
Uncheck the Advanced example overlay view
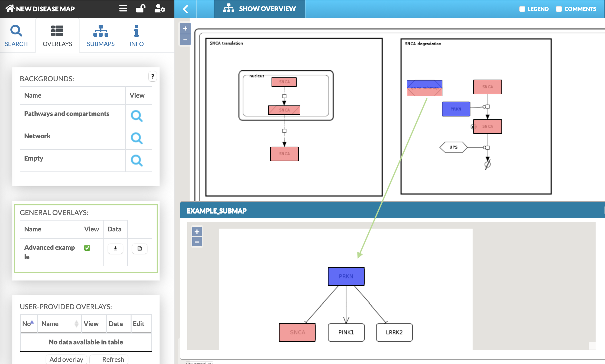pos(87,248)
